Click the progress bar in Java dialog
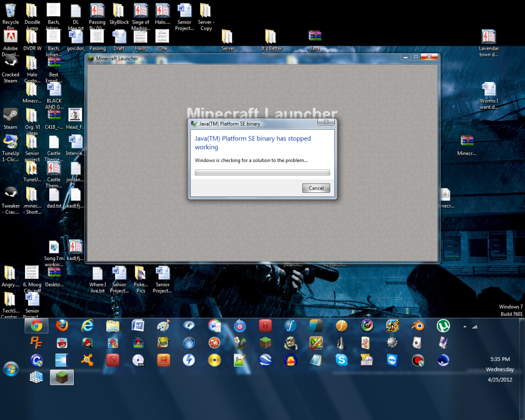This screenshot has width=525, height=420. point(262,172)
